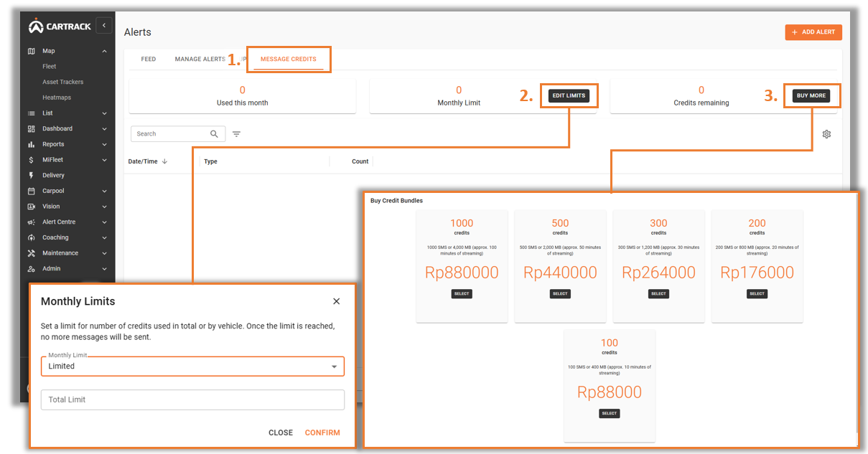Expand the Alert Centre section chevron

click(104, 222)
